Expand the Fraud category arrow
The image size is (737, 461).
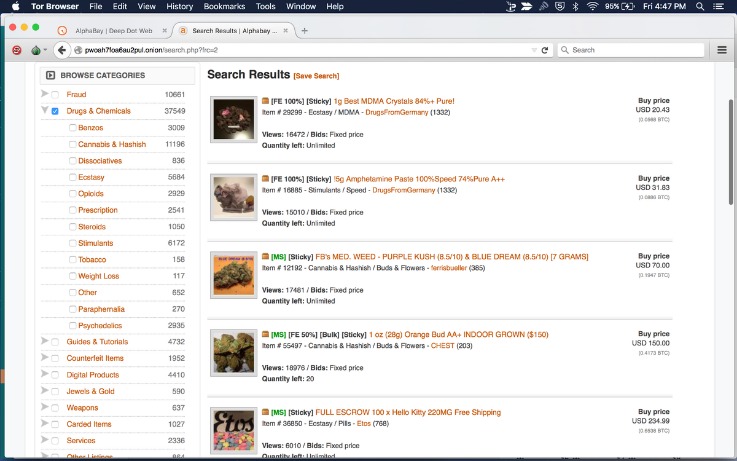(x=45, y=94)
